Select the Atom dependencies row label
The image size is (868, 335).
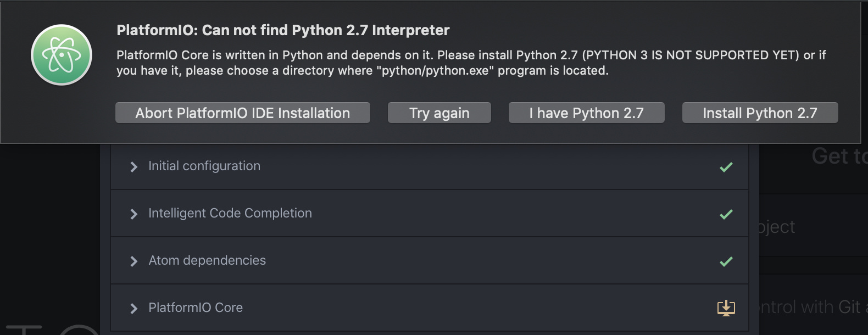click(207, 260)
